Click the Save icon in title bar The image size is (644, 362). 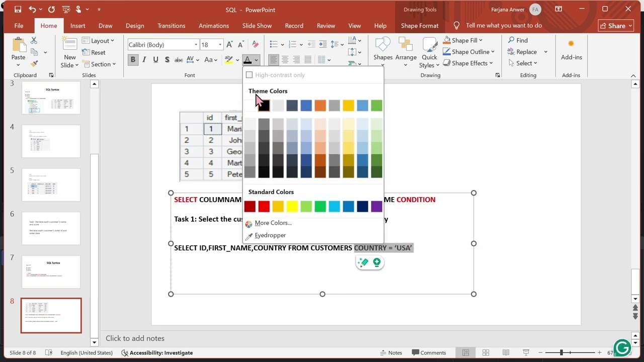click(x=18, y=10)
